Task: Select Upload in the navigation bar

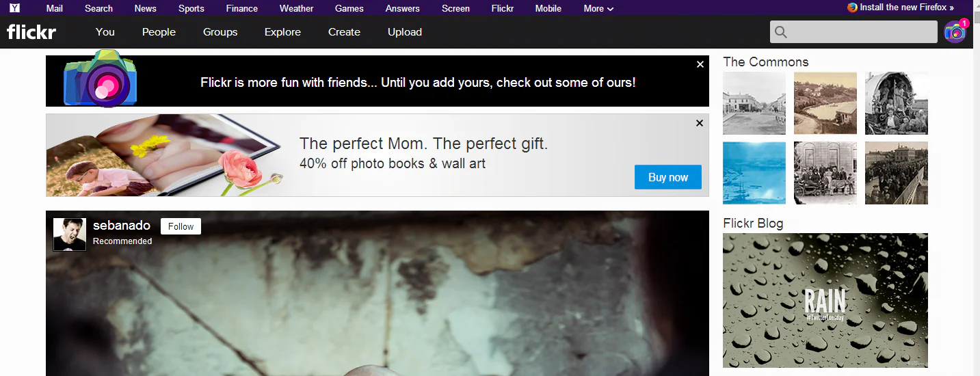Action: 405,32
